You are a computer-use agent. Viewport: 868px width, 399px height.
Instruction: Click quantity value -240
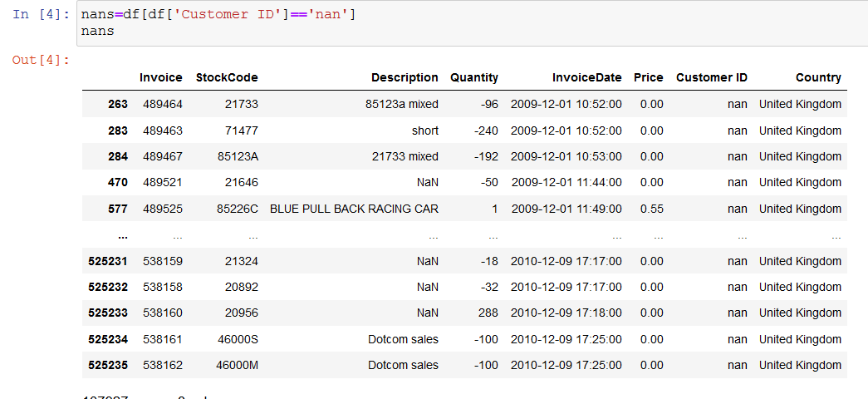click(x=485, y=131)
